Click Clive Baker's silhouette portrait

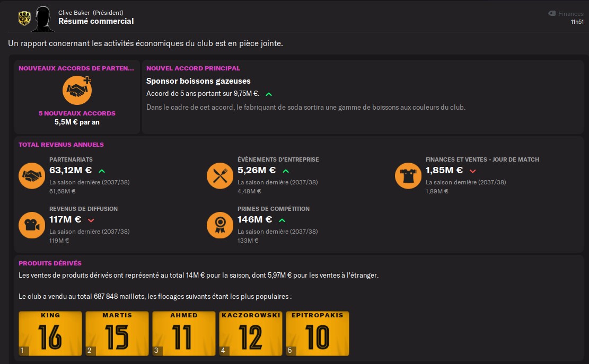coord(43,19)
